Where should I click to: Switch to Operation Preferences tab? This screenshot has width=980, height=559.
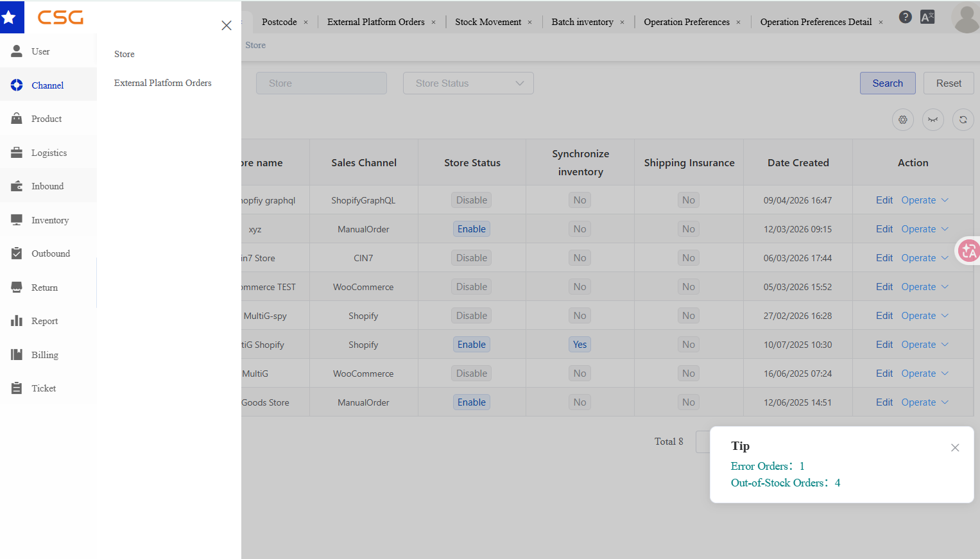(687, 22)
